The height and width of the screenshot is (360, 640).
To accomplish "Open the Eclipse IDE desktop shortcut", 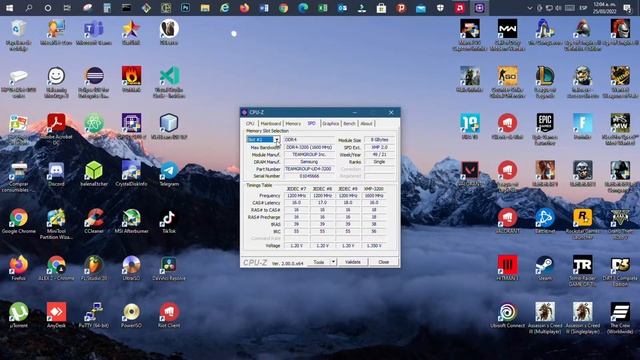I will [94, 82].
